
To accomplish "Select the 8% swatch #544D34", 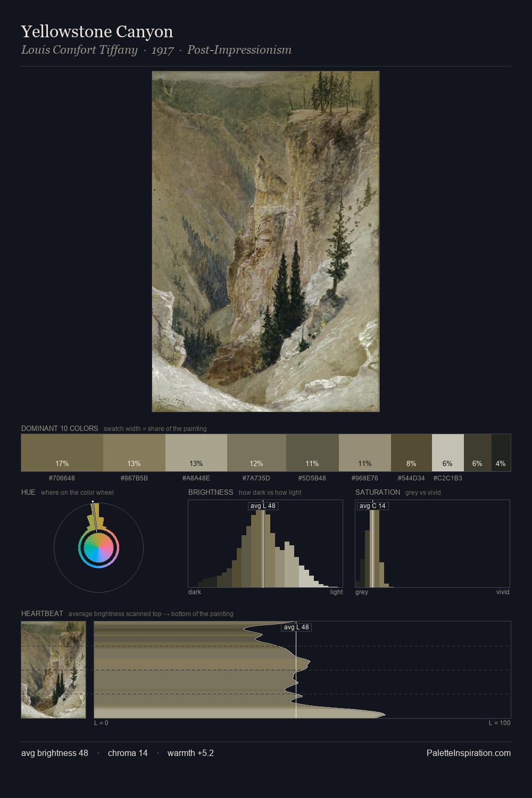I will coord(411,453).
